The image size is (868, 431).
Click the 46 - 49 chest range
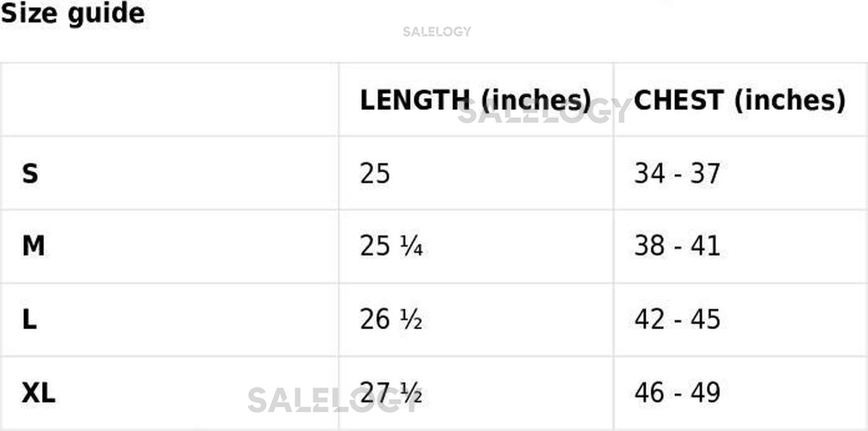click(677, 393)
